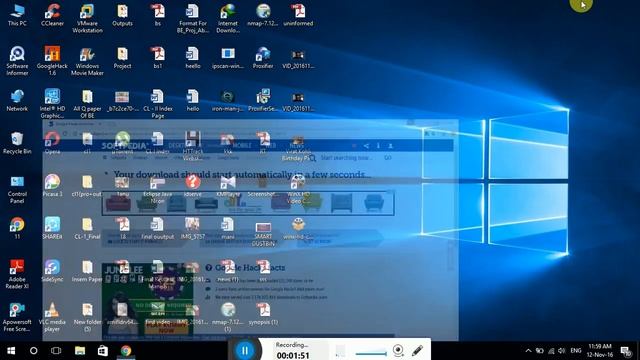Toggle the webcam in recorder toolbar
The height and width of the screenshot is (360, 640).
[x=398, y=350]
